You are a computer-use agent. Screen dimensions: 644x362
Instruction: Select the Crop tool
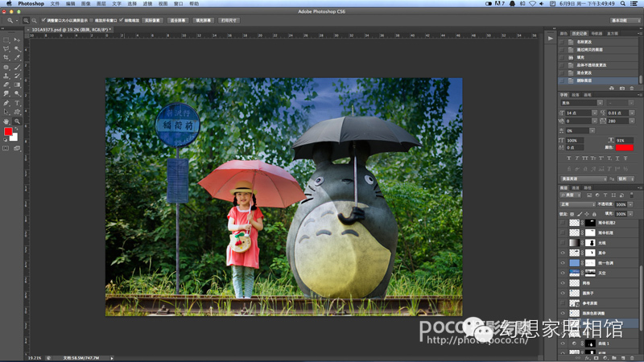[x=6, y=58]
